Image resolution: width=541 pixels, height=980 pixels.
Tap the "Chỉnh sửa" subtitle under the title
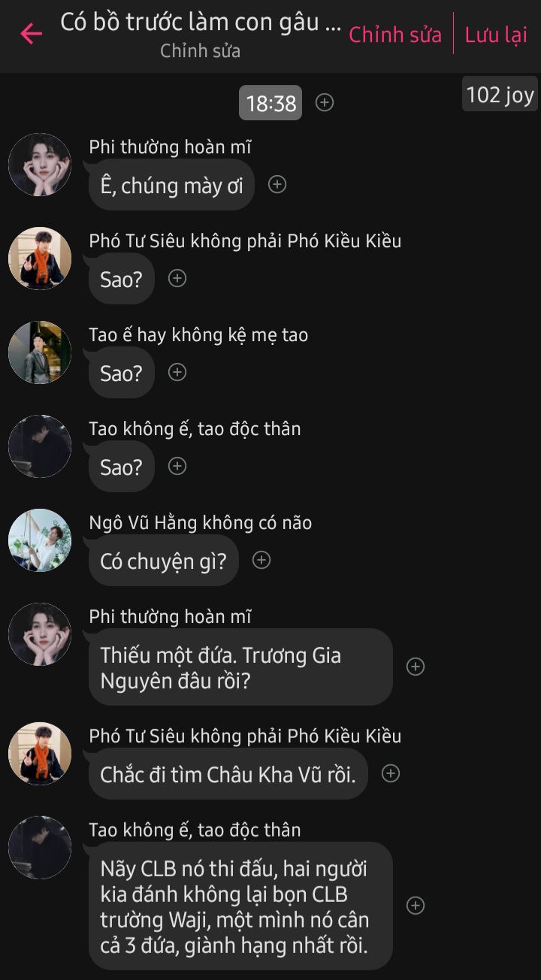[201, 51]
